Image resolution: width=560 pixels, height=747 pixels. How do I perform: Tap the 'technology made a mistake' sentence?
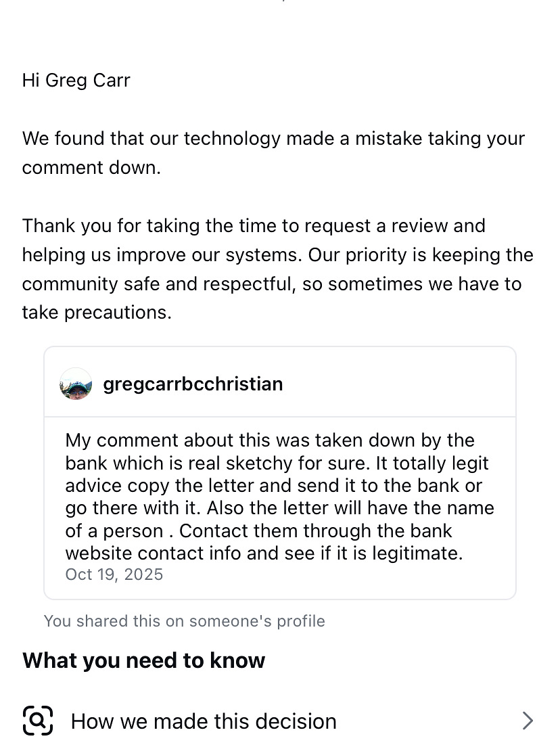[273, 138]
